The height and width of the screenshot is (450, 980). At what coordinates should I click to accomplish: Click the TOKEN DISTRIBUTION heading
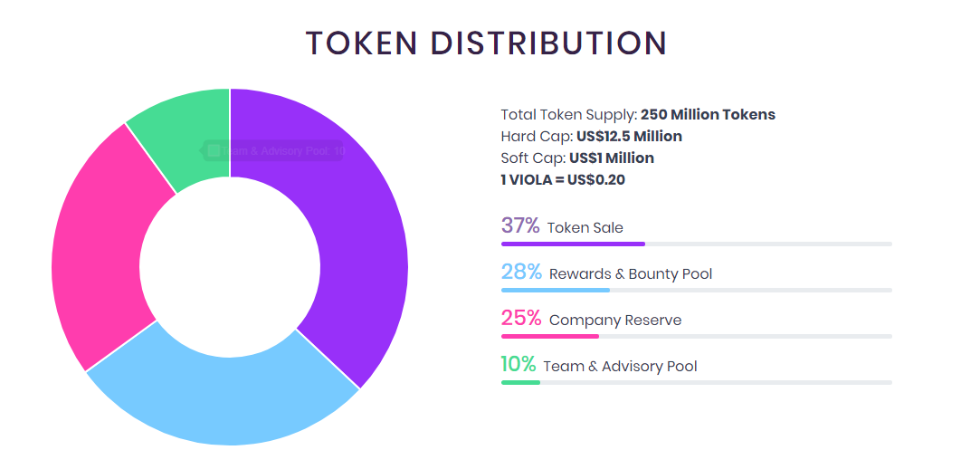pyautogui.click(x=486, y=43)
